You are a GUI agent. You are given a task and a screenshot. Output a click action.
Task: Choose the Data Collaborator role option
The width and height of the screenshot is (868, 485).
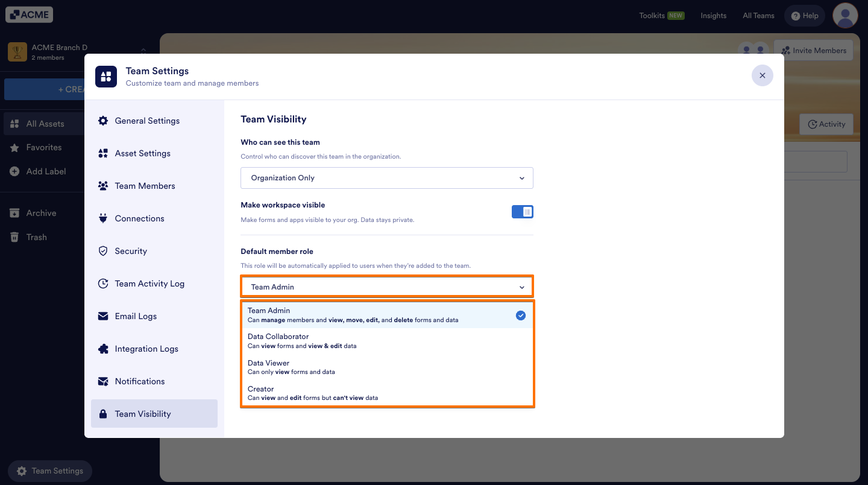[387, 341]
